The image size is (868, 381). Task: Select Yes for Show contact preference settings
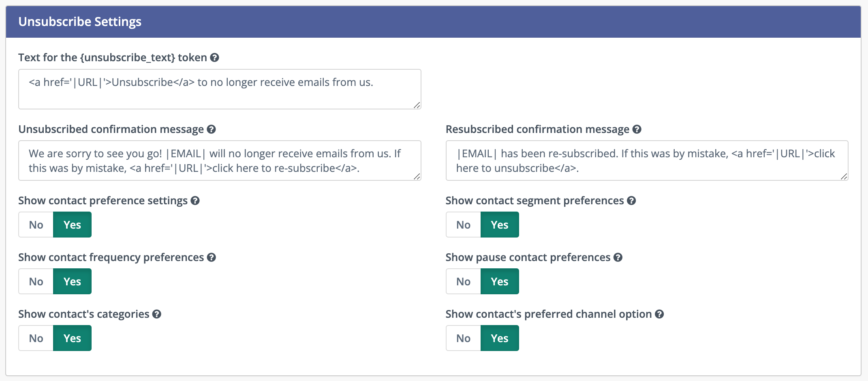tap(72, 225)
